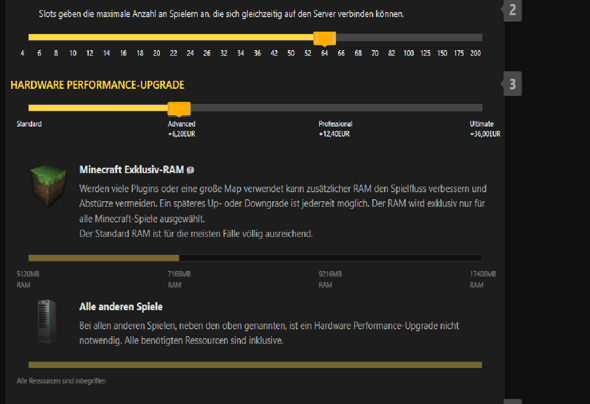Select 50 slots on the slots scale
Screen dimensions: 590x404
coord(291,53)
